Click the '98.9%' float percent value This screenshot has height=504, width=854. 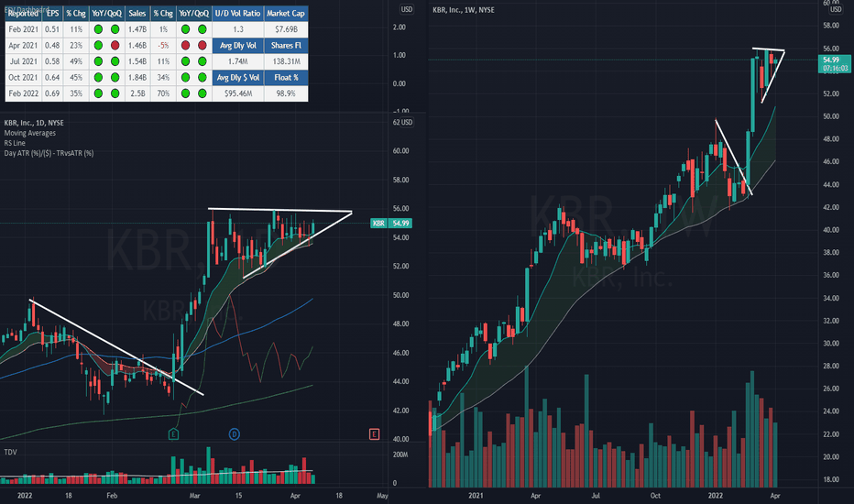point(286,93)
